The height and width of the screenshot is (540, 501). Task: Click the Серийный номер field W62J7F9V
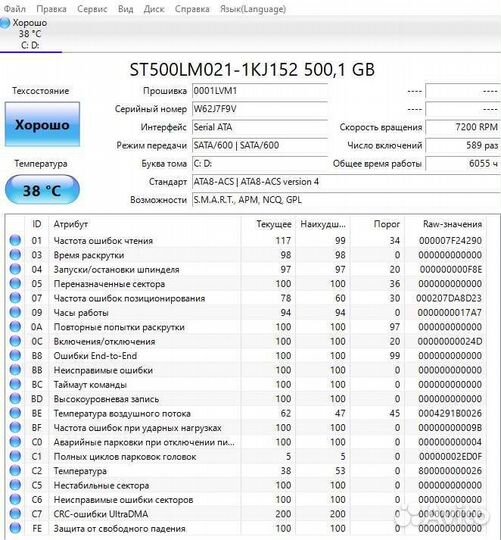[x=260, y=109]
